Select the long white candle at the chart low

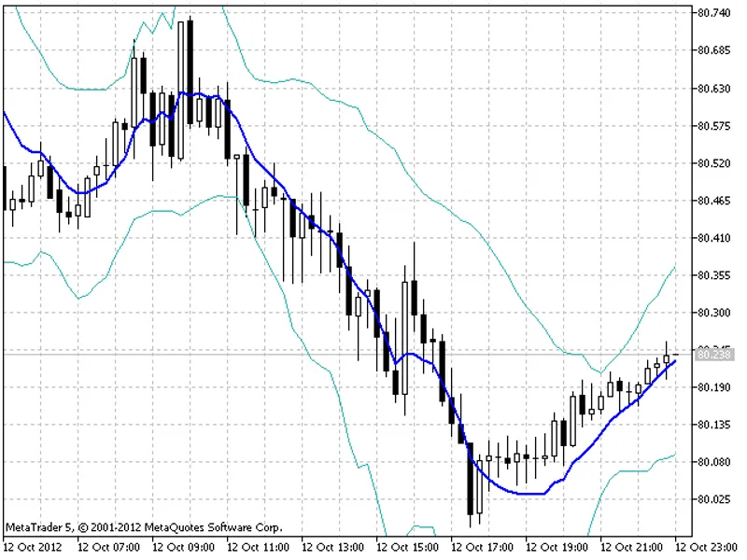[x=480, y=485]
